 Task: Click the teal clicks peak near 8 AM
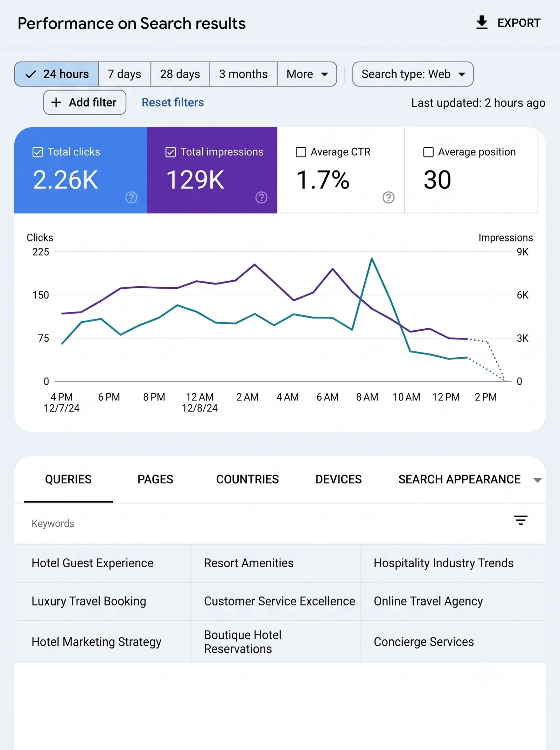coord(372,259)
